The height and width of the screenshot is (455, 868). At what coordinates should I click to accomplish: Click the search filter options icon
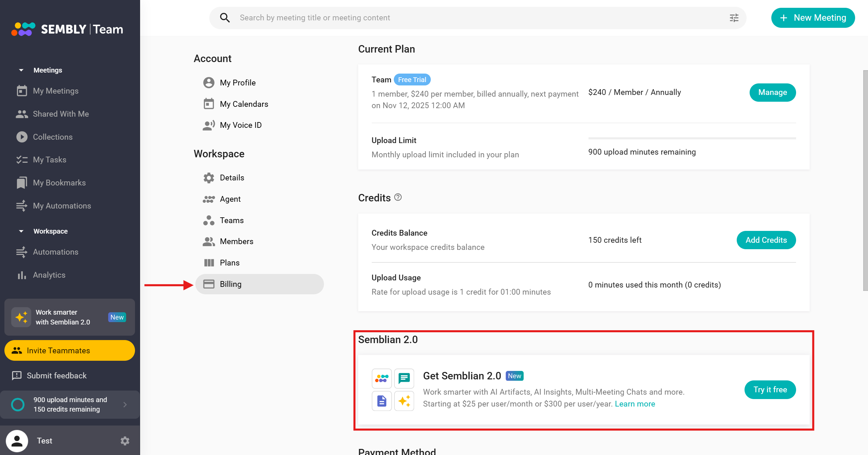coord(734,18)
